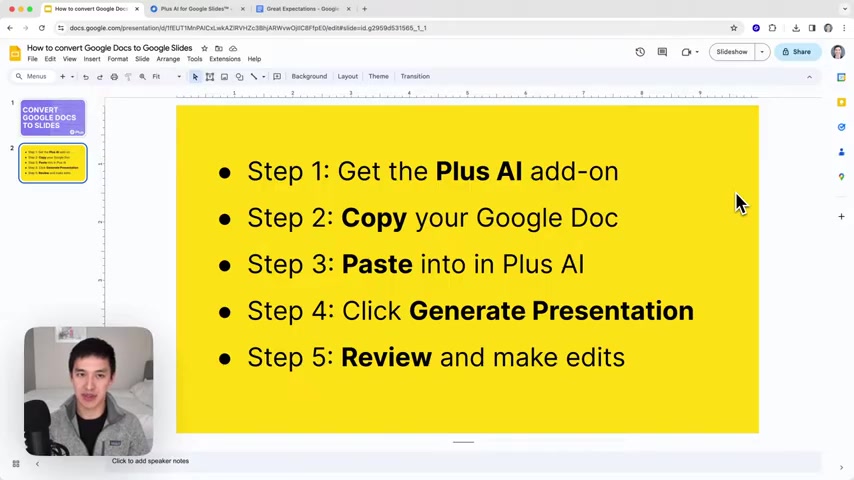The height and width of the screenshot is (480, 854).
Task: Open Contacts side panel icon
Action: [841, 152]
